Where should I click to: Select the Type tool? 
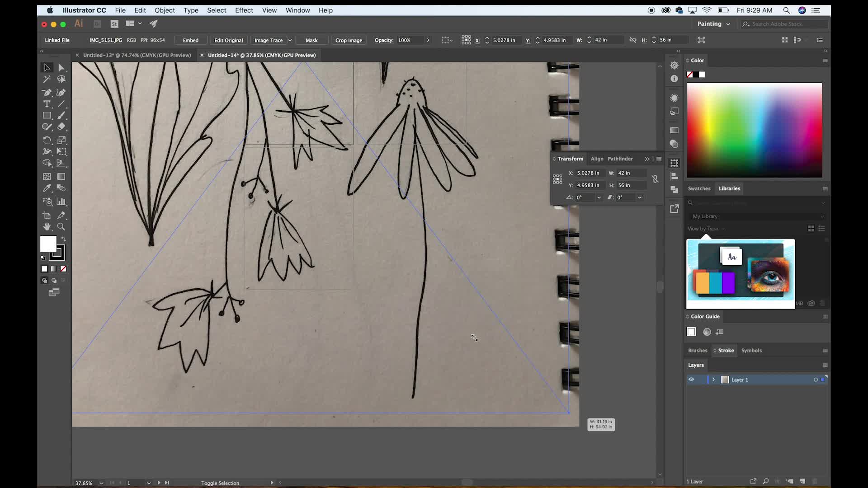pos(47,104)
